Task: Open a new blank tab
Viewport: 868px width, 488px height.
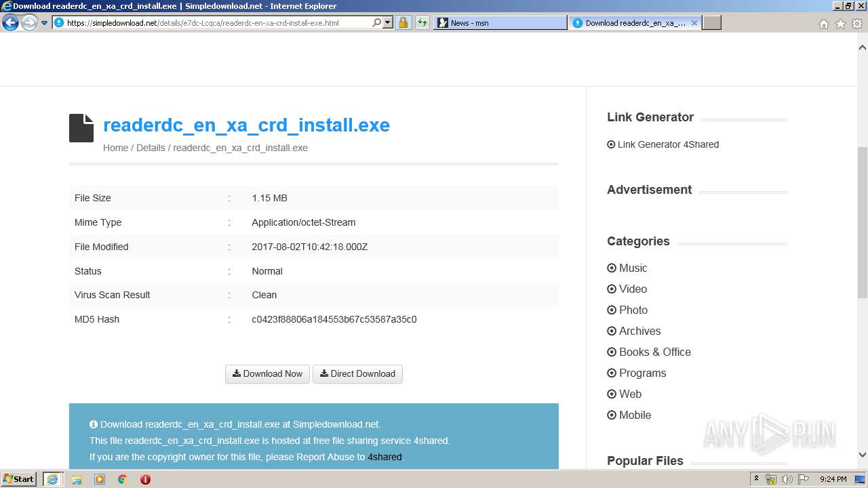Action: tap(711, 23)
